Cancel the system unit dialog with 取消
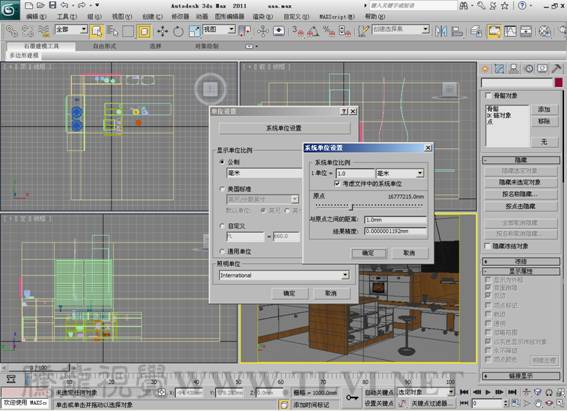 (409, 253)
